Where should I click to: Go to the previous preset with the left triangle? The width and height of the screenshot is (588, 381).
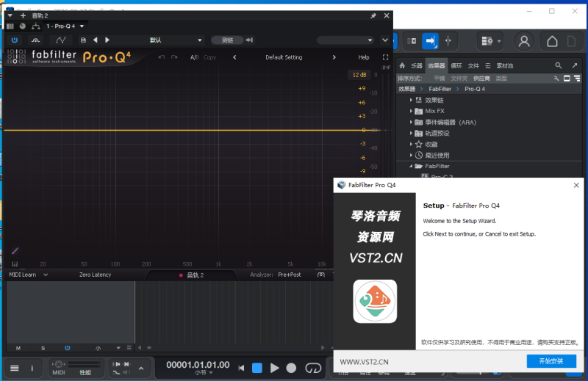(96, 40)
